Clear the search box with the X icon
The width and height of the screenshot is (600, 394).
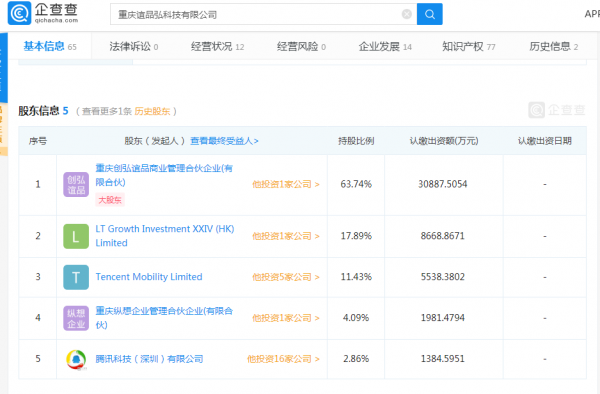tap(407, 14)
